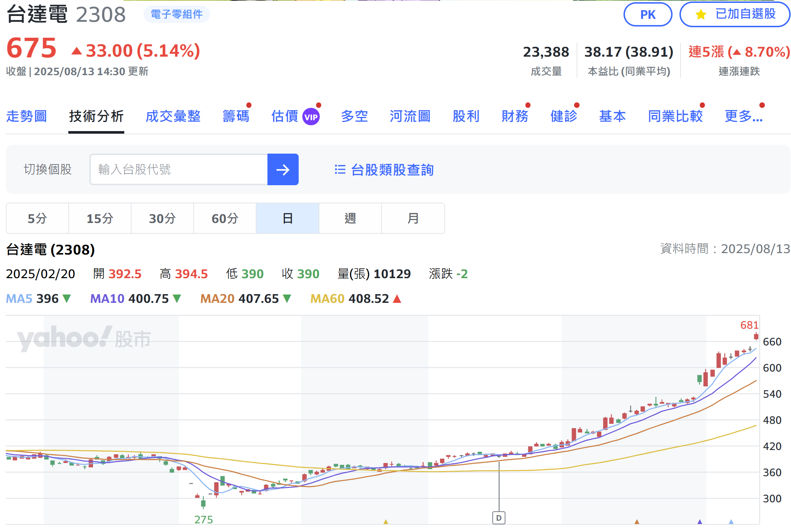Viewport: 791px width, 532px height.
Task: Open the 電子零組件 category tag
Action: (177, 14)
